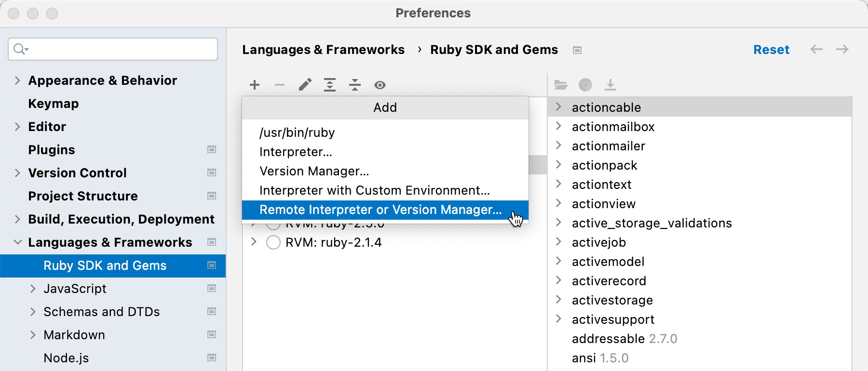Click the settings search field
868x371 pixels.
click(x=113, y=49)
